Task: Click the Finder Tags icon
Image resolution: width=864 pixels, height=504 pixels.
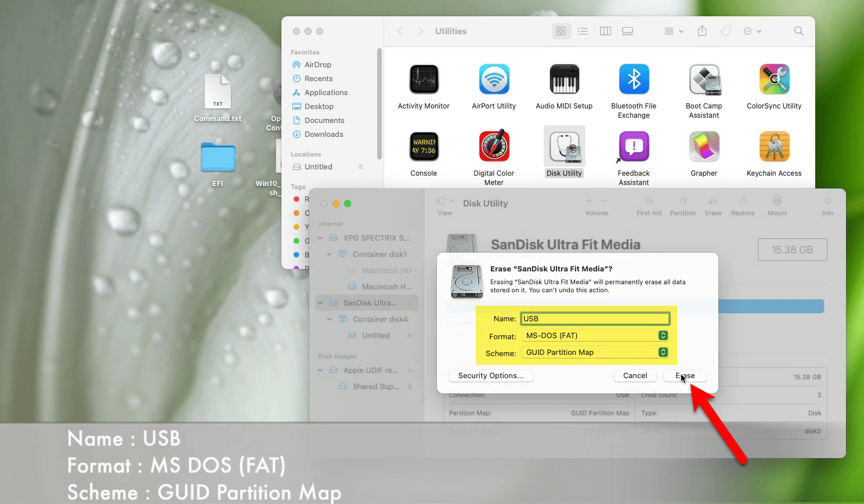Action: [x=726, y=31]
